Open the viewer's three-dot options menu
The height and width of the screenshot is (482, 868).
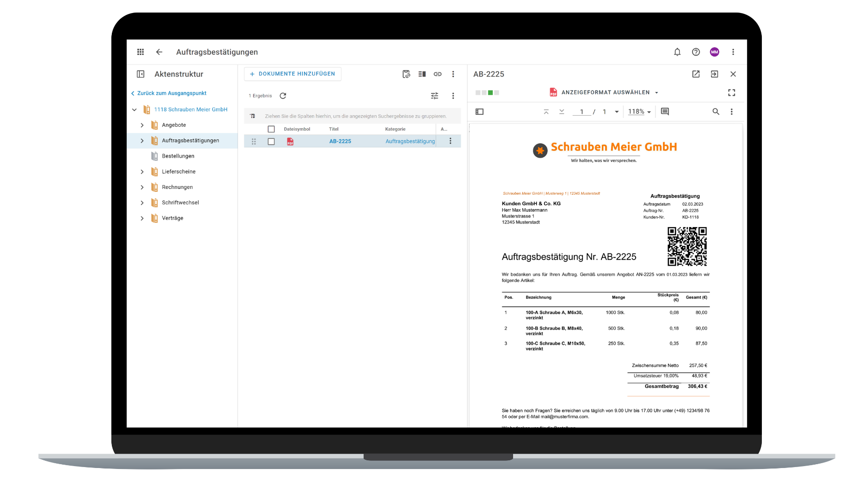point(732,111)
